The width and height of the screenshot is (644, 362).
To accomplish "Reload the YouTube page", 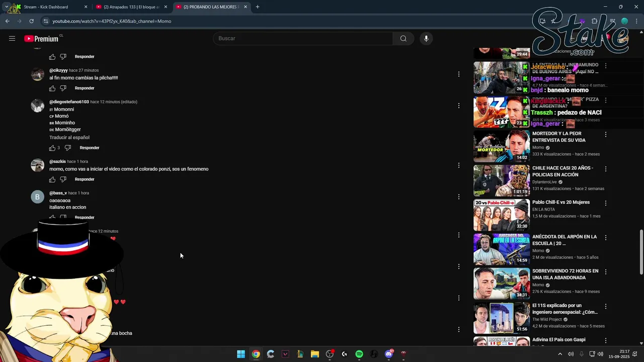I will click(31, 21).
